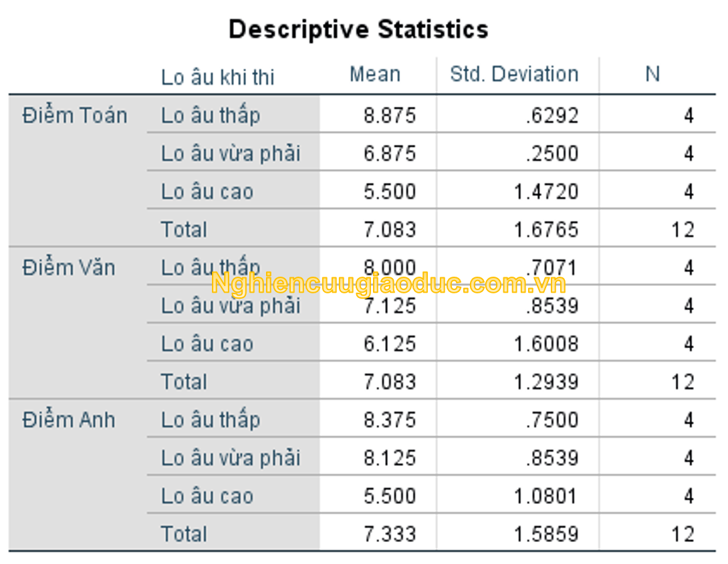Click the "Điểm Văn" row label
Viewport: 728px width, 564px height.
point(69,268)
